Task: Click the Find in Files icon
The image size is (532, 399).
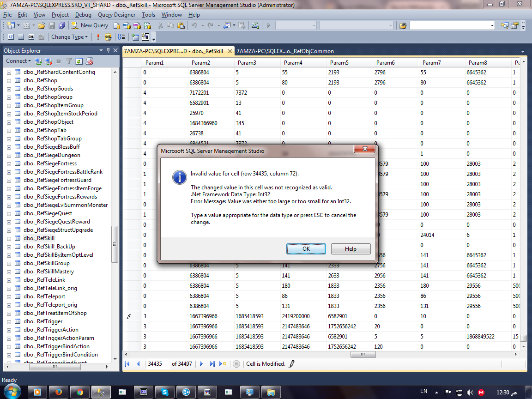Action: click(403, 25)
